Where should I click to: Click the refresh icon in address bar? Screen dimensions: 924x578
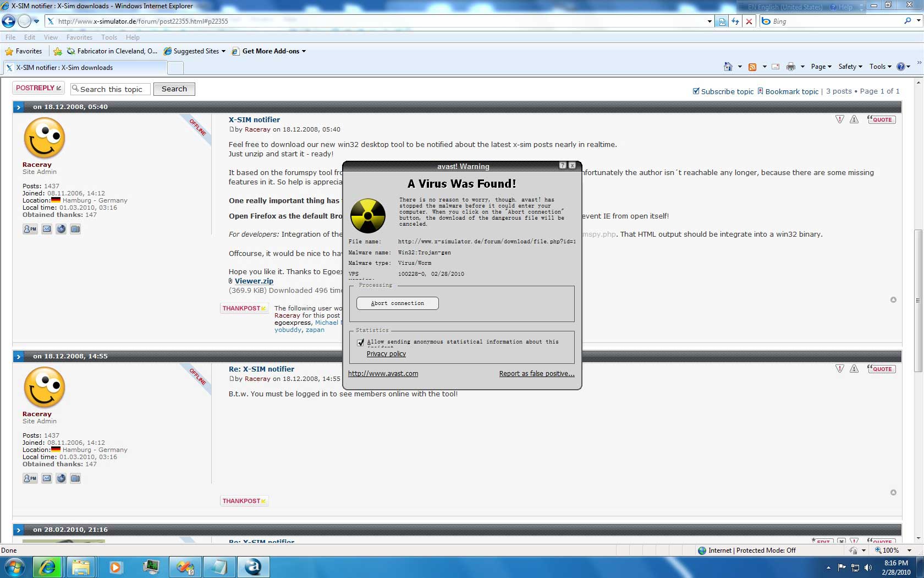click(x=735, y=21)
